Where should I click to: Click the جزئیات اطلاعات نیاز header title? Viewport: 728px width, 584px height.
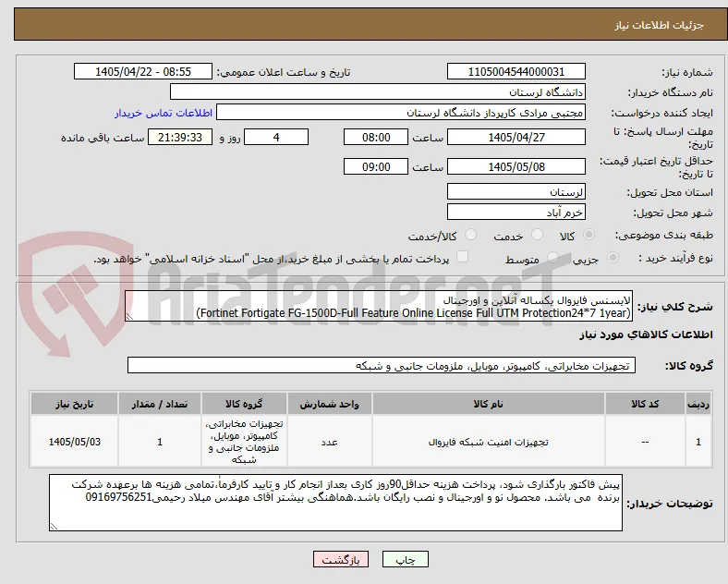click(x=659, y=25)
